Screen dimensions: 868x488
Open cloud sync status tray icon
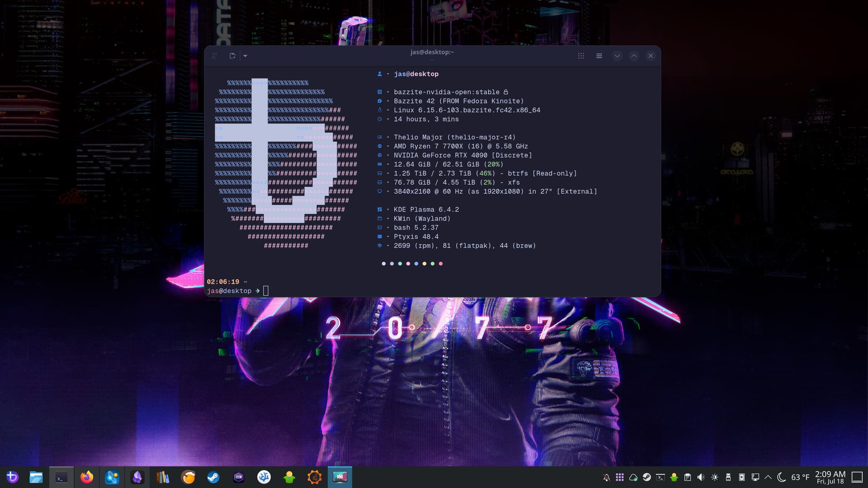click(633, 477)
